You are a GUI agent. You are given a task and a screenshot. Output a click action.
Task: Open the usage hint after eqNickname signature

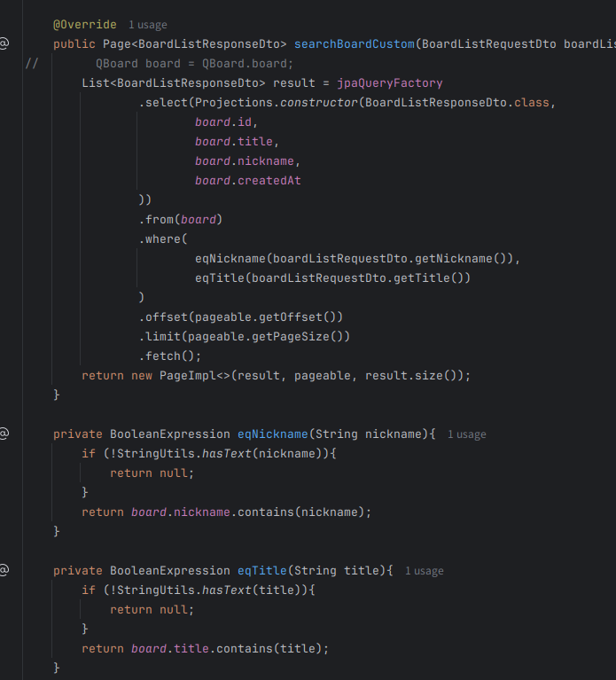coord(466,434)
